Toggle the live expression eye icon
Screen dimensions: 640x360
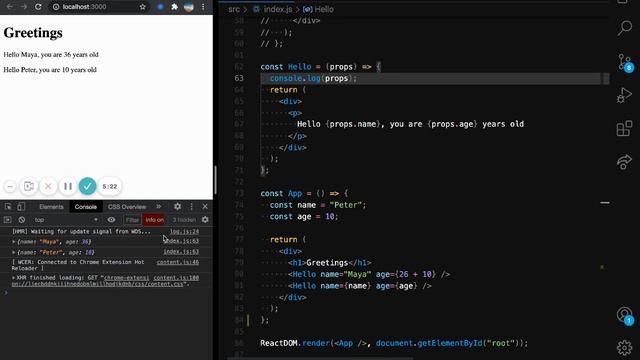(111, 220)
